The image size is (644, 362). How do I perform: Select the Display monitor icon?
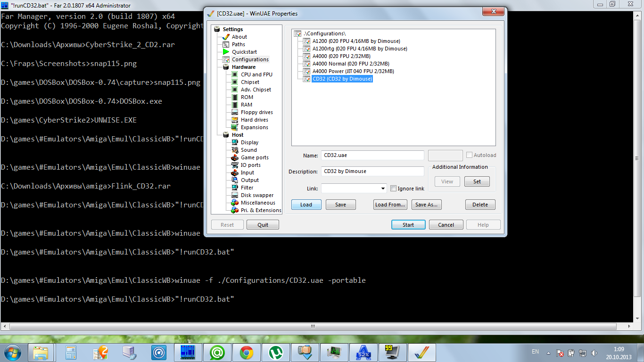coord(236,142)
